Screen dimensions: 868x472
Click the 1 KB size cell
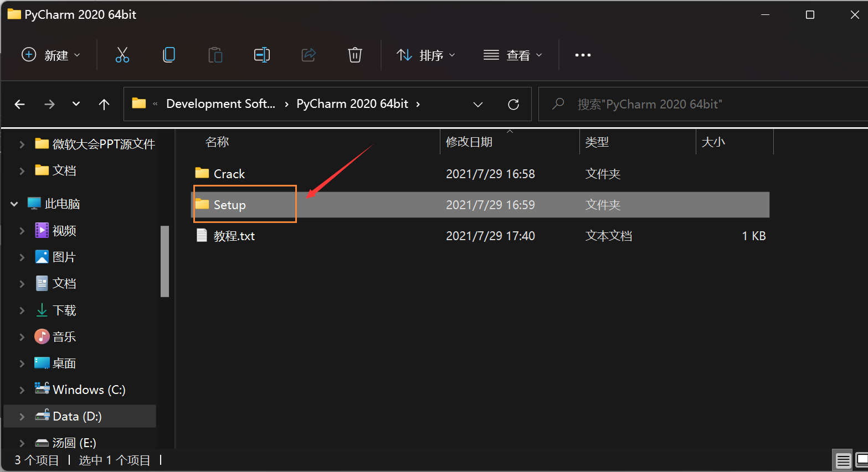753,236
